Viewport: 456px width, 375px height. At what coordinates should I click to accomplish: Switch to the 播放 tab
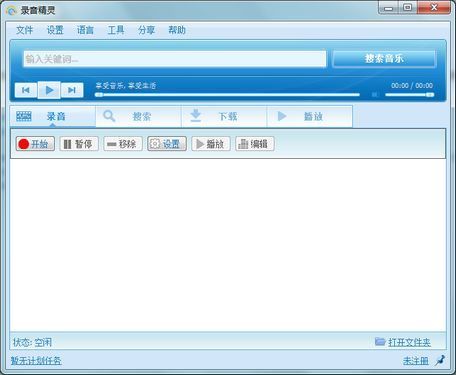(x=310, y=116)
